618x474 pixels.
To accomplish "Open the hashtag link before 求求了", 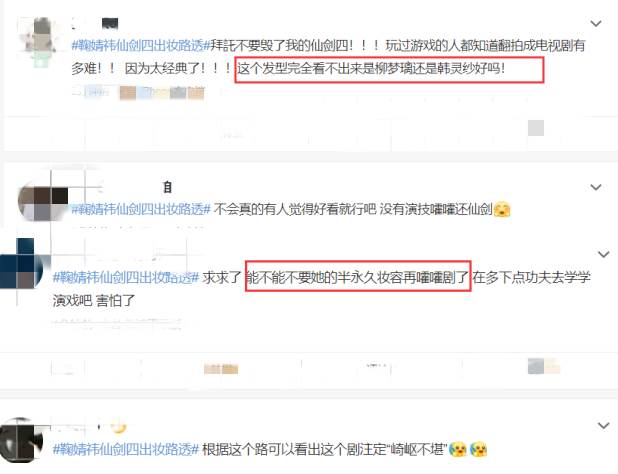I will 125,277.
